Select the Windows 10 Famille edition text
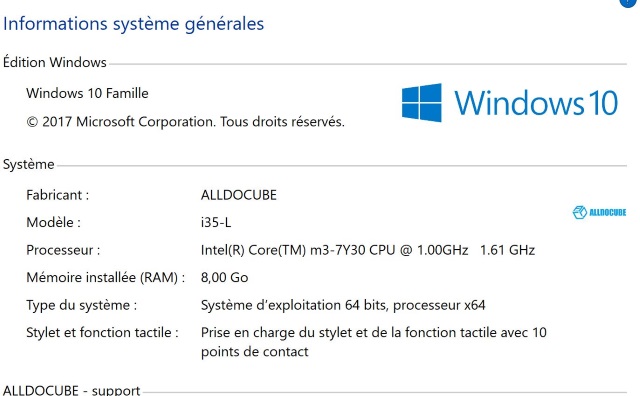This screenshot has height=396, width=640. click(87, 93)
